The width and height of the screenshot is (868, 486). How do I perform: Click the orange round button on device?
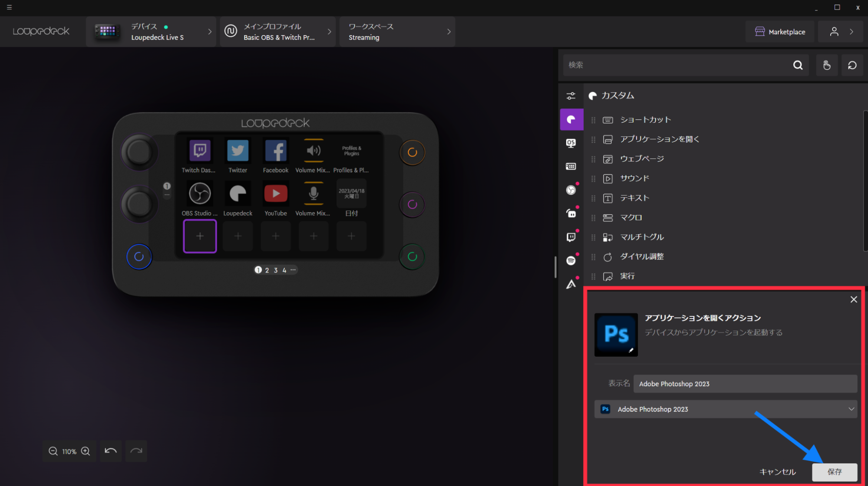(412, 152)
